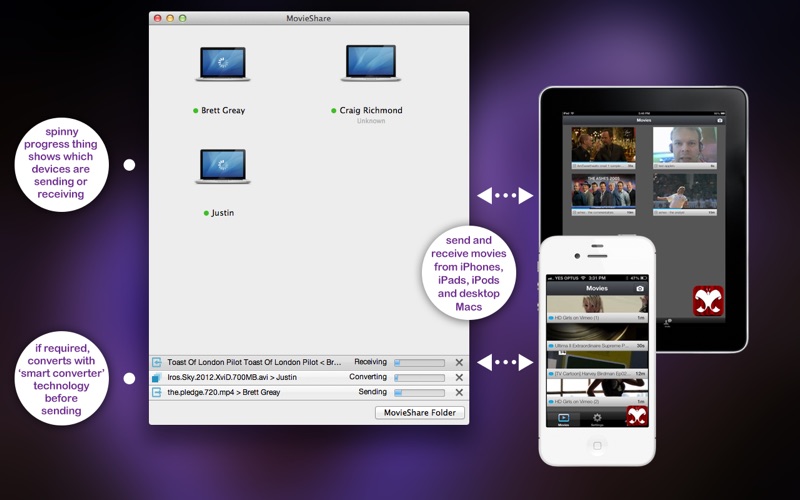Open the iPad thumbnail of two men at bar
Image resolution: width=800 pixels, height=500 pixels.
tap(604, 148)
